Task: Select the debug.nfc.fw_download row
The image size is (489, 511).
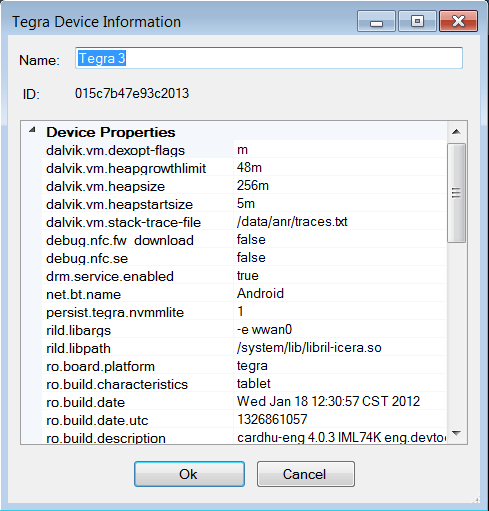Action: coord(244,240)
